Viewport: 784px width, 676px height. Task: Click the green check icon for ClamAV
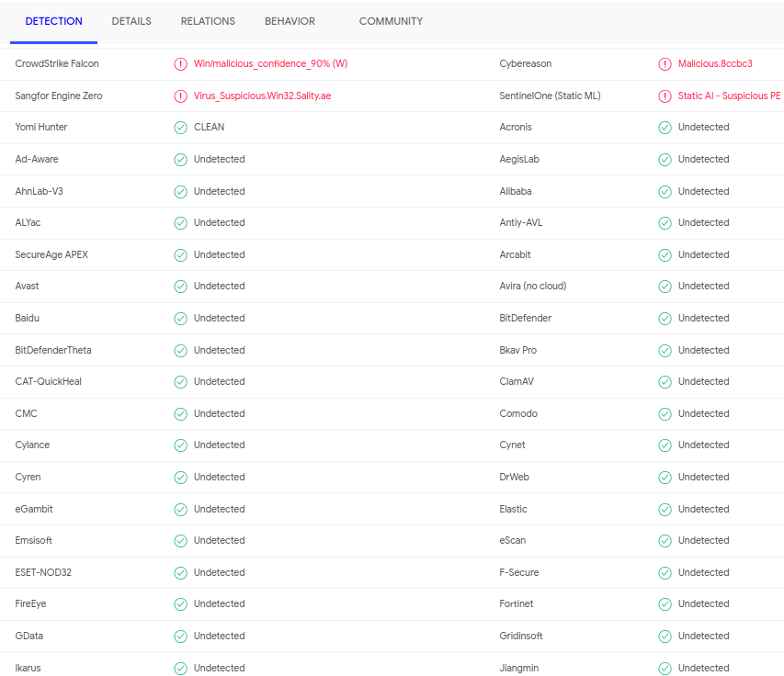click(665, 382)
